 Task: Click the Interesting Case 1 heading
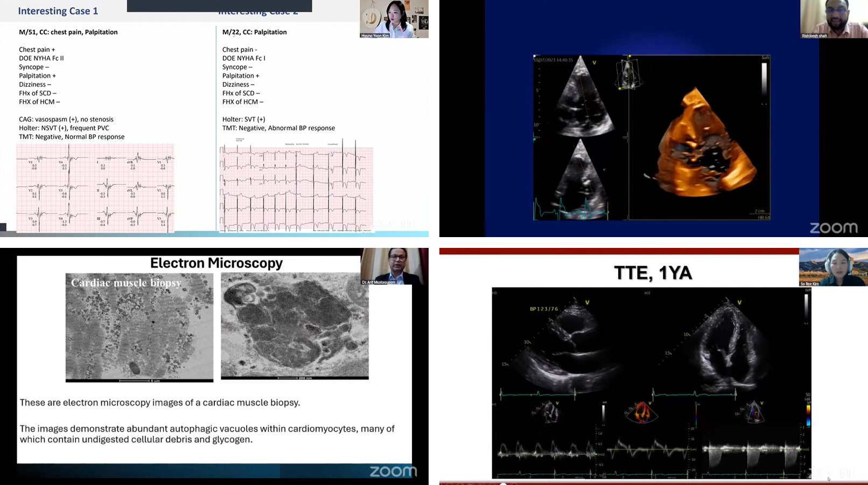(58, 11)
